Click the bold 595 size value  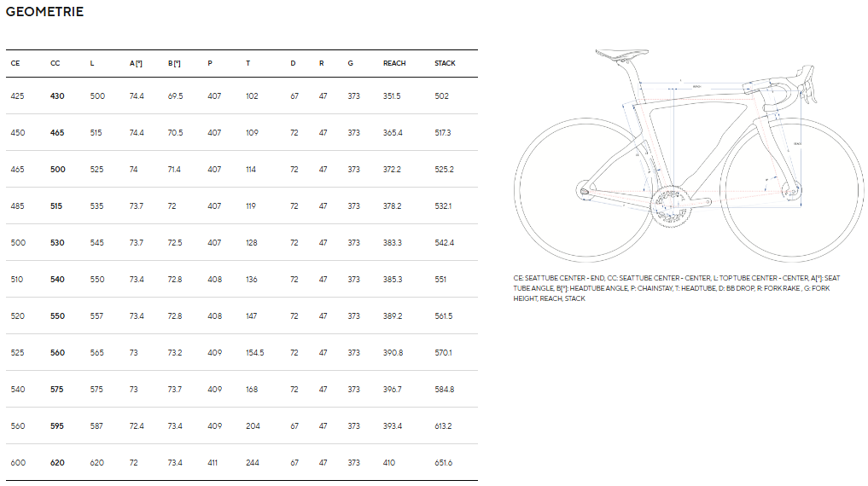(57, 426)
